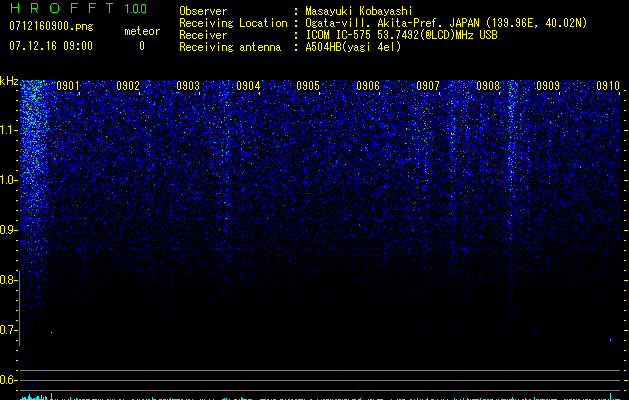Viewport: 629px width, 400px height.
Task: Click the 0905 time marker
Action: click(x=308, y=86)
